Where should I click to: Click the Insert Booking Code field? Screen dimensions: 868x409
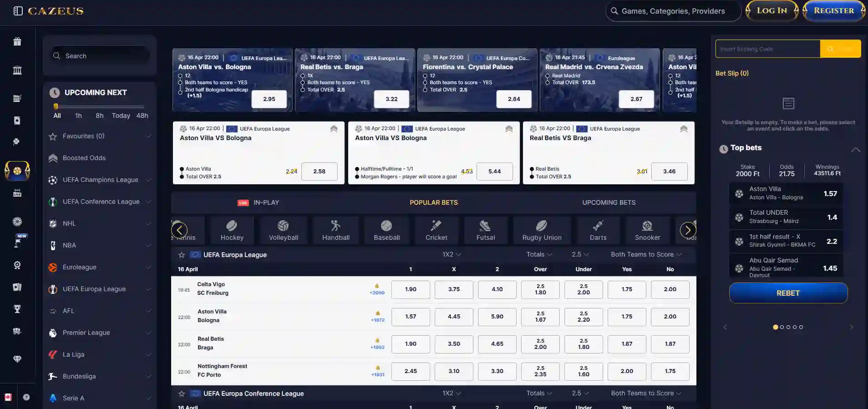(x=767, y=49)
